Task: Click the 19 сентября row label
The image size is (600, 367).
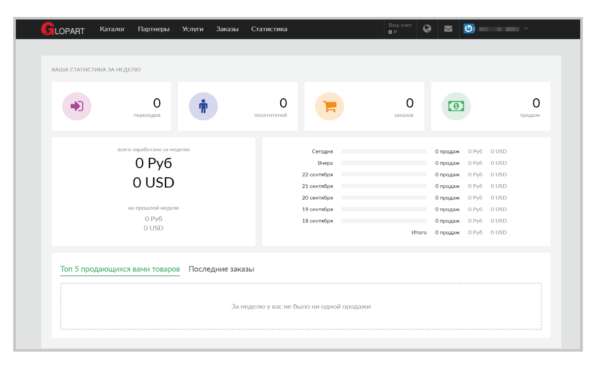Action: click(317, 209)
